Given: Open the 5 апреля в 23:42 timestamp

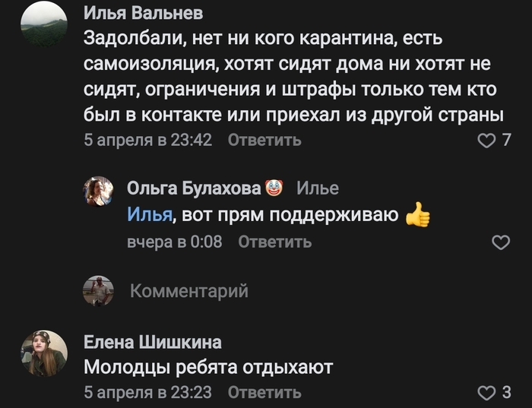Looking at the screenshot, I should [x=147, y=140].
